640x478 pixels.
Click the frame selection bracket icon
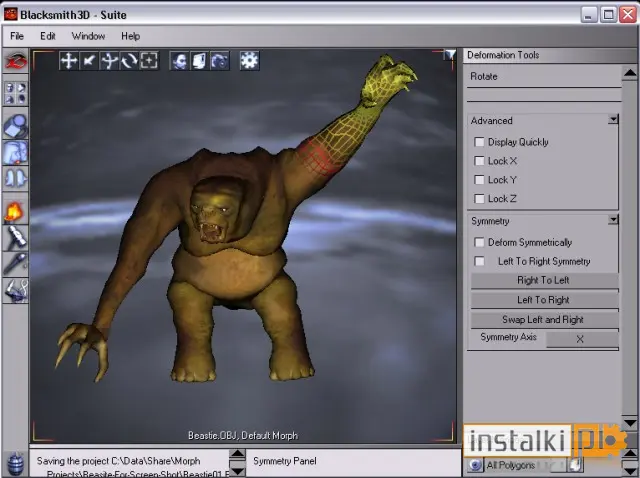click(x=149, y=61)
